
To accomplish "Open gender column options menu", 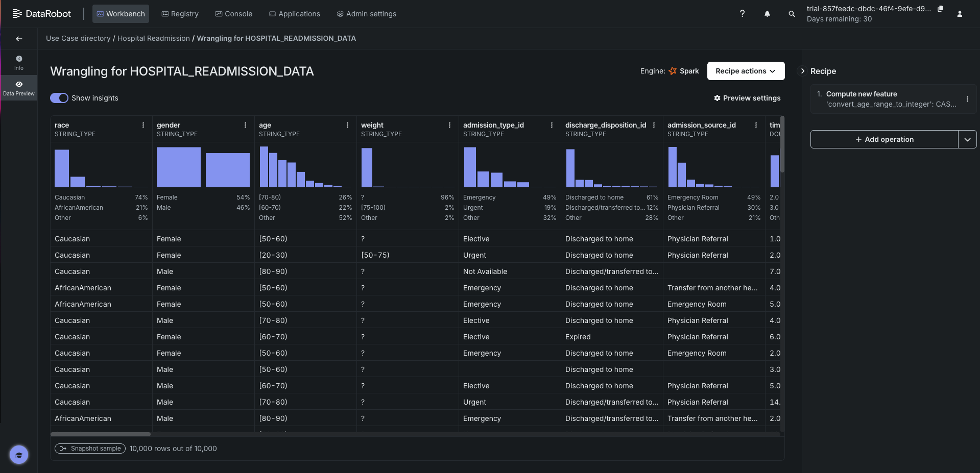I will click(x=245, y=125).
